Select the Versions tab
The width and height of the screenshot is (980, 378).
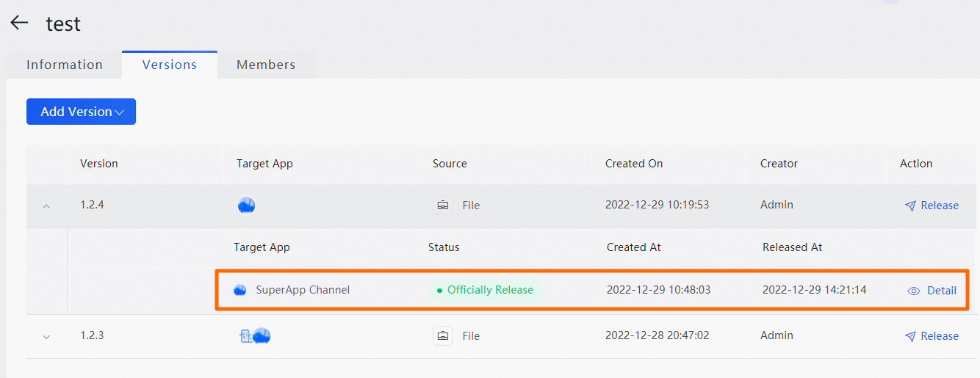tap(170, 65)
